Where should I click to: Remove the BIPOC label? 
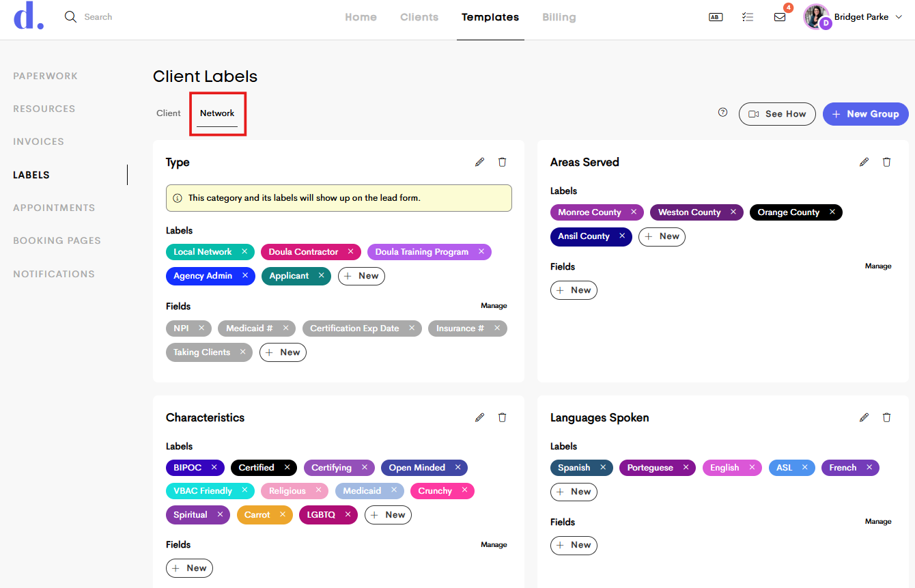click(x=214, y=467)
